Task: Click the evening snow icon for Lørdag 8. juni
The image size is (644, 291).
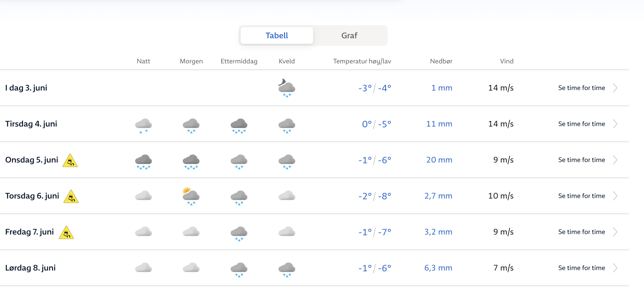Action: [286, 270]
